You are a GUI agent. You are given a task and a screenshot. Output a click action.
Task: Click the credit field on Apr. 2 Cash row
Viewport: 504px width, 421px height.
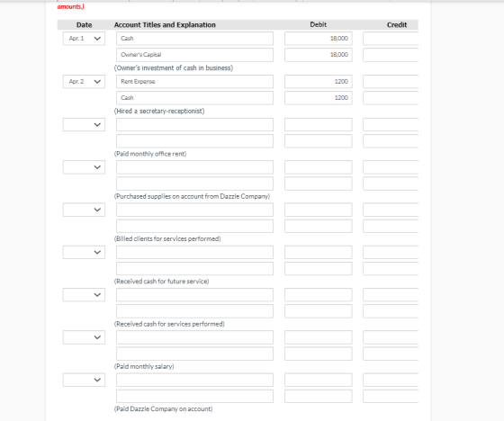[391, 98]
